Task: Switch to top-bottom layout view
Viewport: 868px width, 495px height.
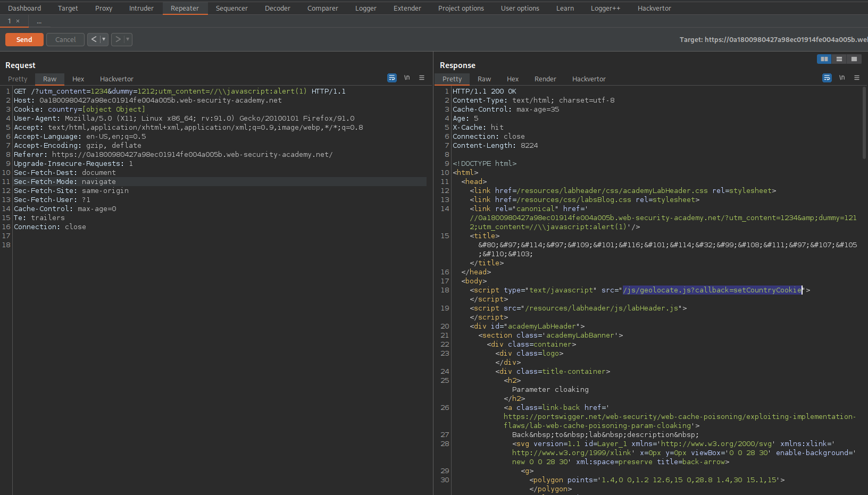Action: click(839, 59)
